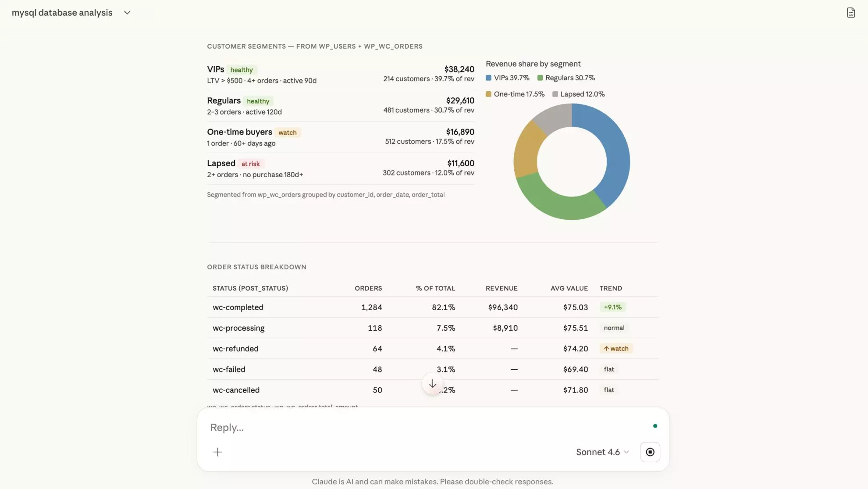Click the $75.03 average value cell
The height and width of the screenshot is (489, 868).
pyautogui.click(x=576, y=307)
